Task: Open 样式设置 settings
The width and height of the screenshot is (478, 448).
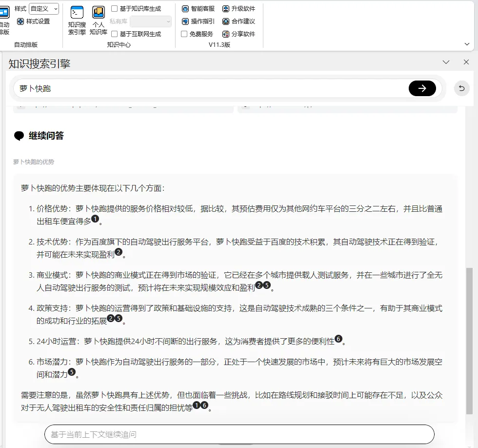Action: [34, 21]
